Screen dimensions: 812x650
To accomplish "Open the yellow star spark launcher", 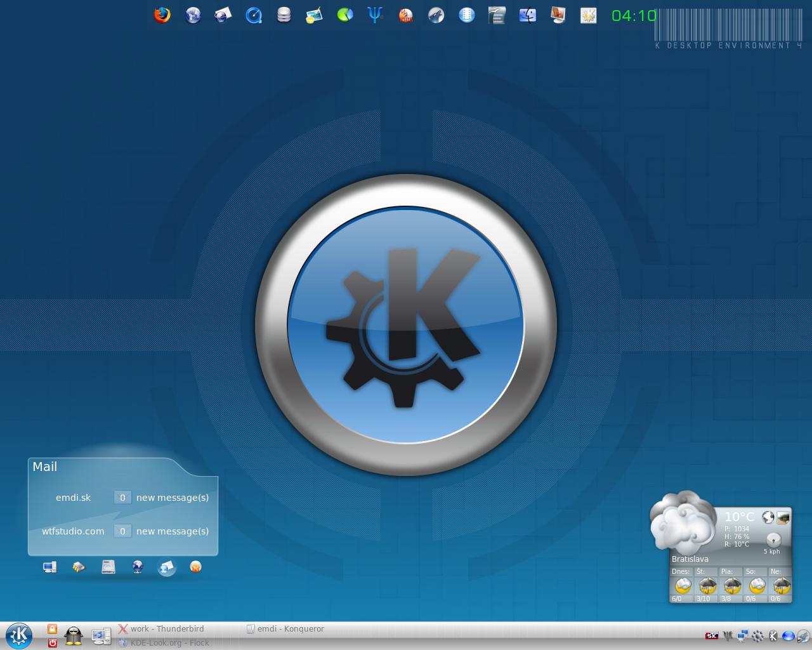I will click(x=589, y=15).
